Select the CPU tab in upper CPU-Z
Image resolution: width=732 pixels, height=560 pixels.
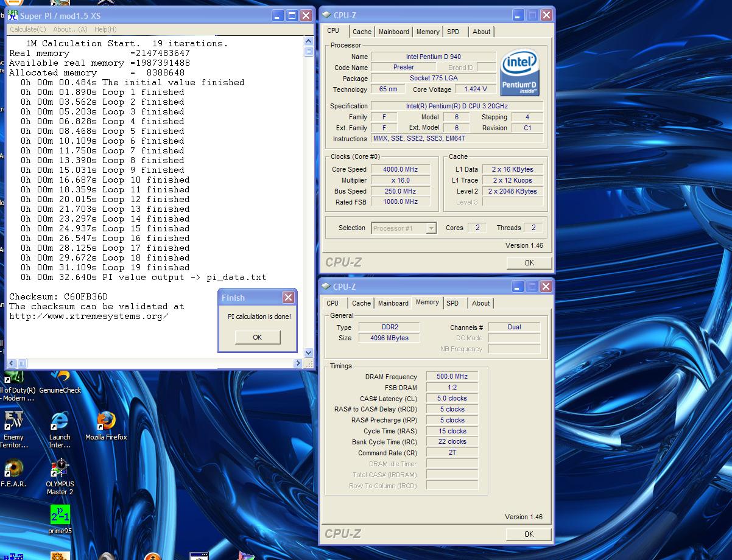(x=333, y=31)
